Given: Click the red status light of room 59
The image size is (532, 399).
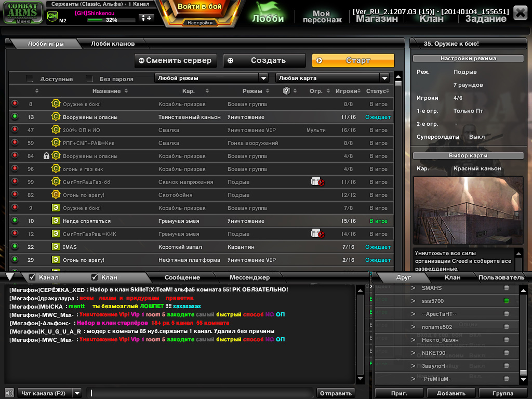Looking at the screenshot, I should pyautogui.click(x=15, y=142).
